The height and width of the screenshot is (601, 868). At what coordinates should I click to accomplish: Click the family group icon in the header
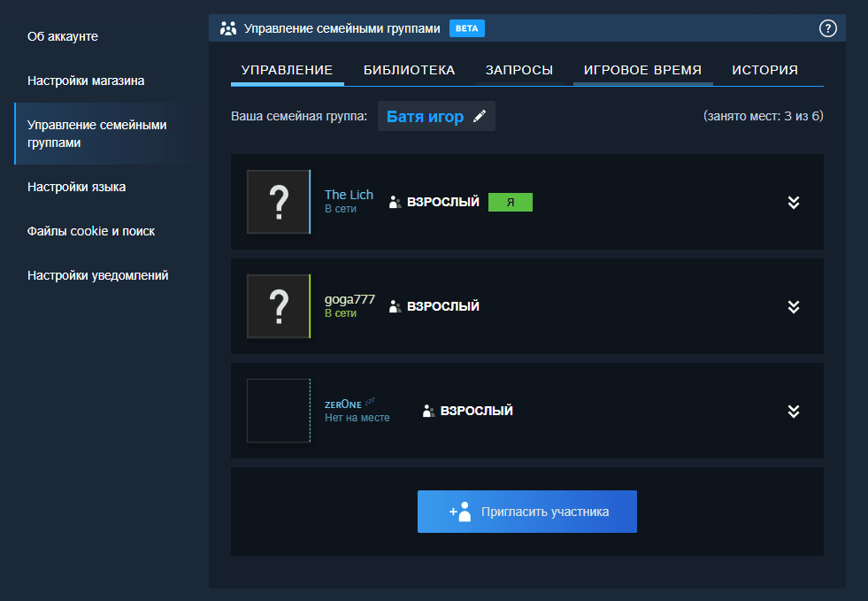(227, 27)
